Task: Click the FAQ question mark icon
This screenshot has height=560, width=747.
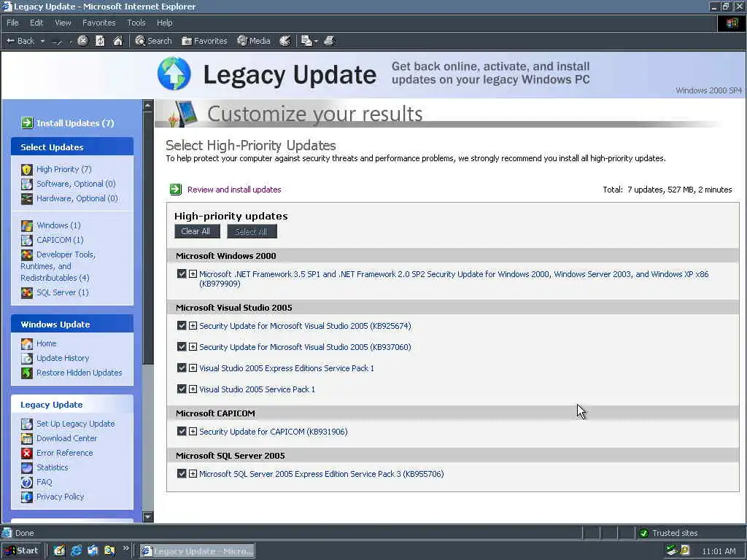Action: (x=27, y=482)
